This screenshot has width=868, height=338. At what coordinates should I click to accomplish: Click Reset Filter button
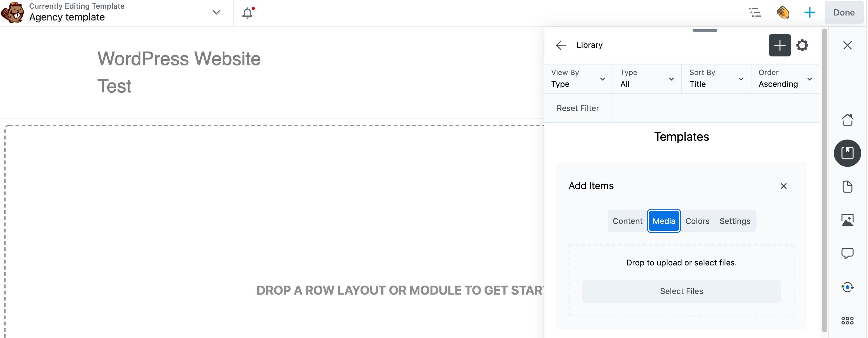click(578, 108)
